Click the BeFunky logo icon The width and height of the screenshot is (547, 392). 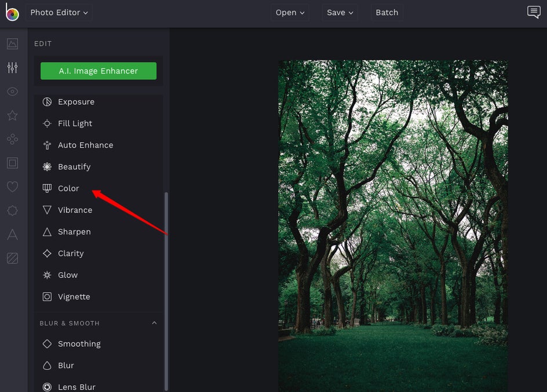click(12, 12)
